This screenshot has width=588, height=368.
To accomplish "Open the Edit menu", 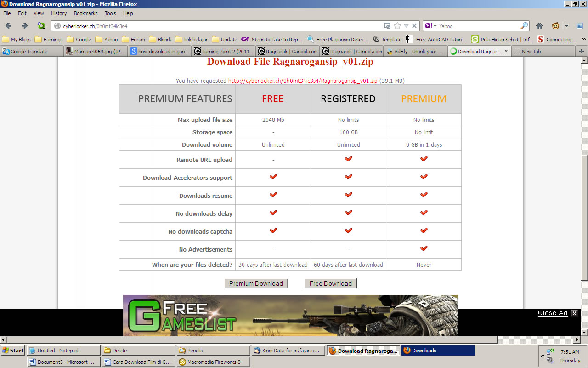I will point(22,13).
